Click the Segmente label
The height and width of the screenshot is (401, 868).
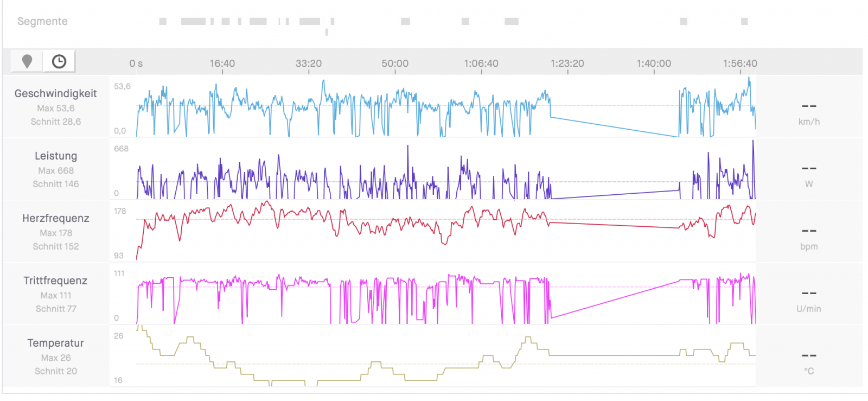[x=42, y=21]
